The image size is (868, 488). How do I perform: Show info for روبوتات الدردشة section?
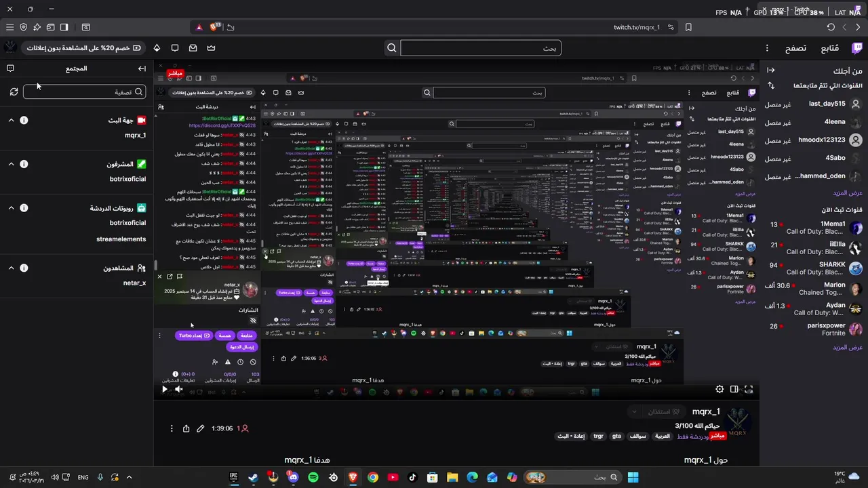click(x=24, y=208)
